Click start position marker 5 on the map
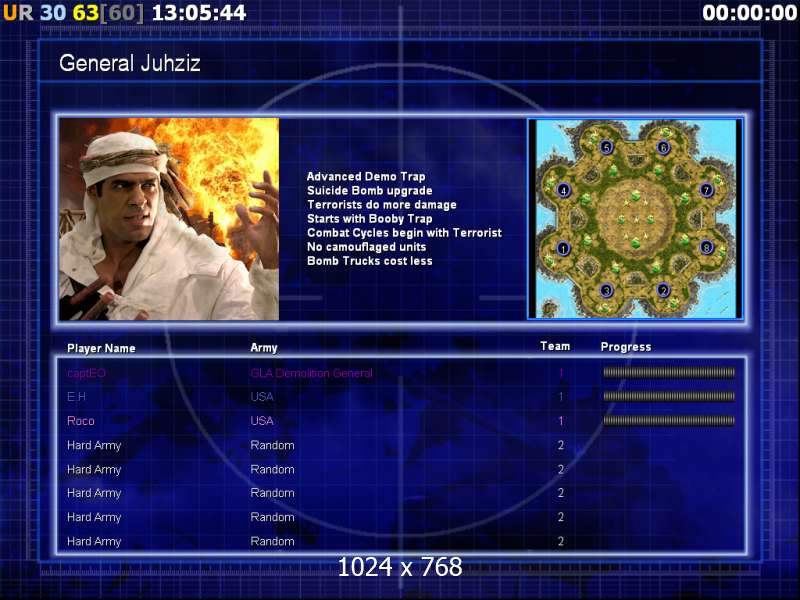The width and height of the screenshot is (800, 600). [x=606, y=147]
